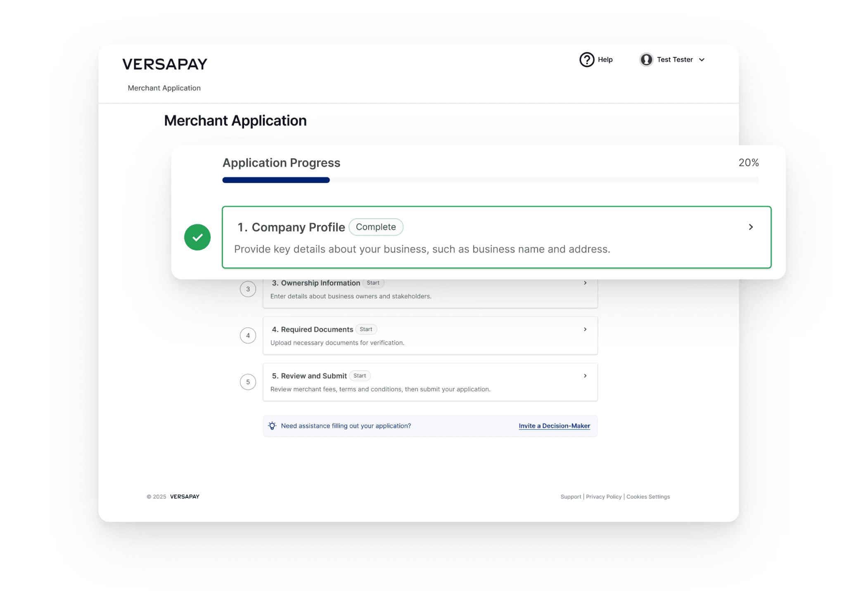Click the step 4 circle indicator
This screenshot has height=591, width=868.
248,336
